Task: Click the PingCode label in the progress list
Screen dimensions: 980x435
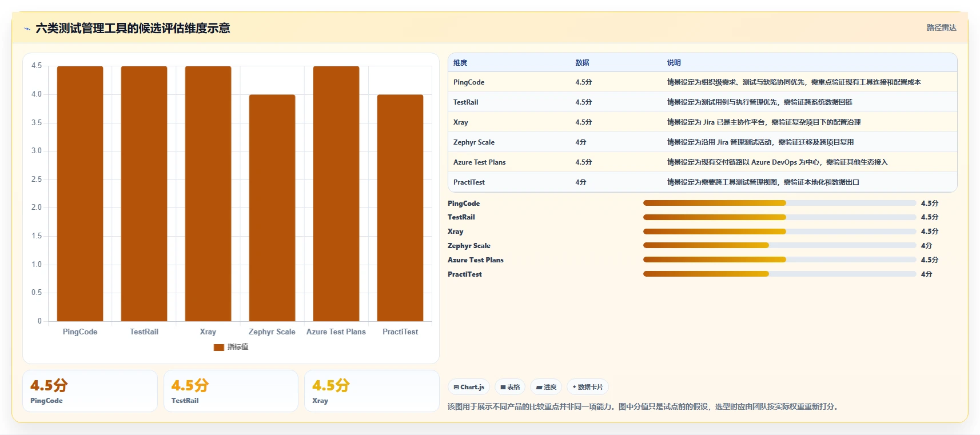Action: (464, 203)
